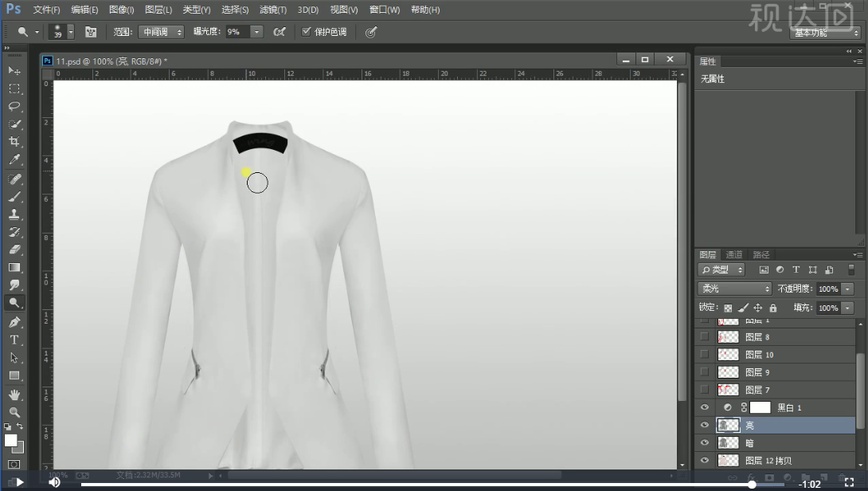The height and width of the screenshot is (491, 868).
Task: Select the Horizontal Type tool
Action: (x=14, y=340)
